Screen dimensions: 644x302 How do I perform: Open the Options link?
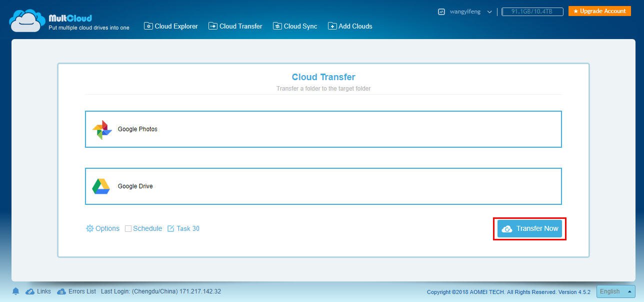107,228
